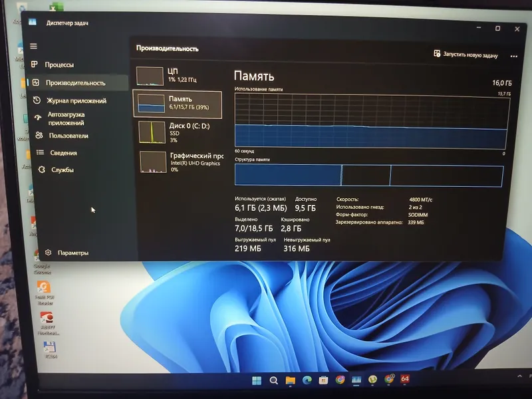Click the memory usage graph
The height and width of the screenshot is (399, 532).
pyautogui.click(x=371, y=122)
